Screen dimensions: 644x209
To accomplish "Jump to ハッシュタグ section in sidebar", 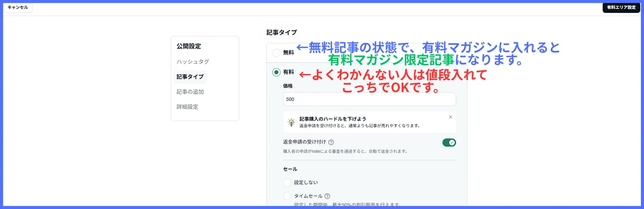I will 193,62.
